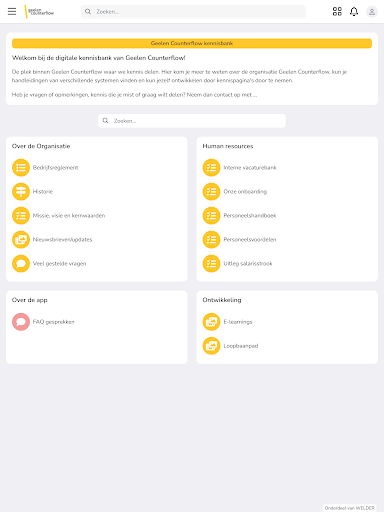Image resolution: width=384 pixels, height=512 pixels.
Task: Click the E-learnings image icon
Action: click(x=211, y=322)
